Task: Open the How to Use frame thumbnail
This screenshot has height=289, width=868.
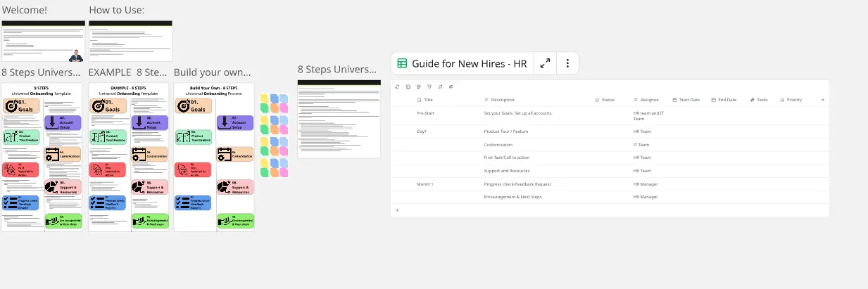Action: click(x=130, y=41)
